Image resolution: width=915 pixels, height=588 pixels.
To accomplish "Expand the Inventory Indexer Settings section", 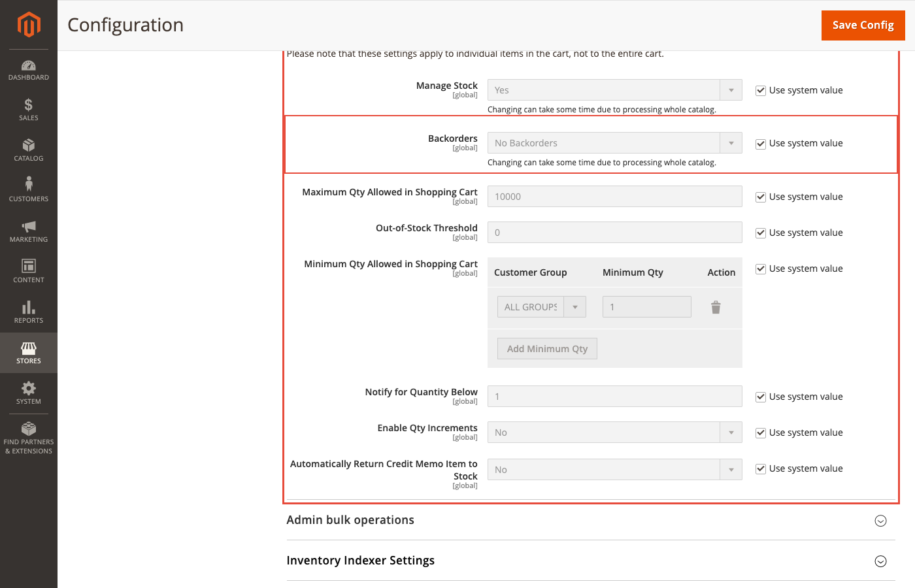I will tap(880, 561).
